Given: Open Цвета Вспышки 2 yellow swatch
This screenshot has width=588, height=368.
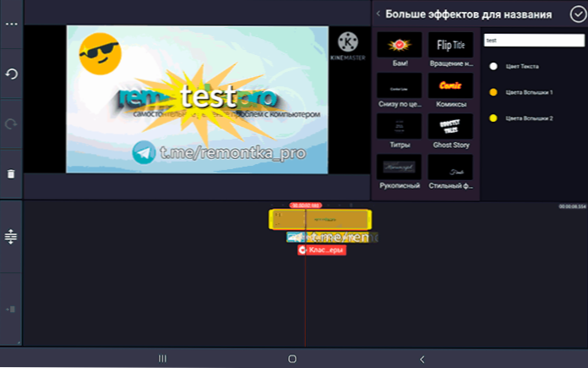Looking at the screenshot, I should coord(493,118).
